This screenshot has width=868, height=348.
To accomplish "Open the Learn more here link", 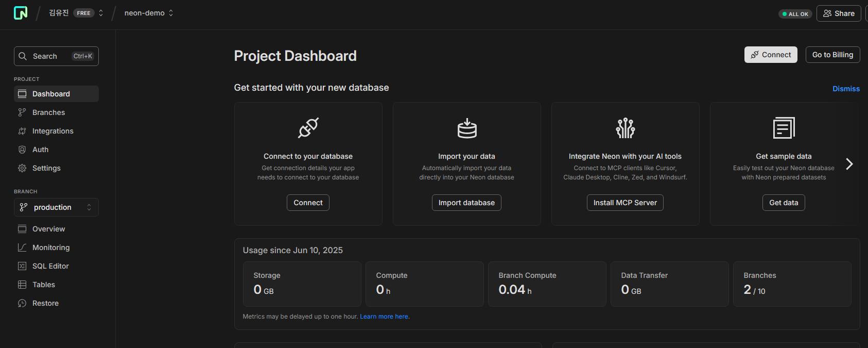I will (384, 317).
